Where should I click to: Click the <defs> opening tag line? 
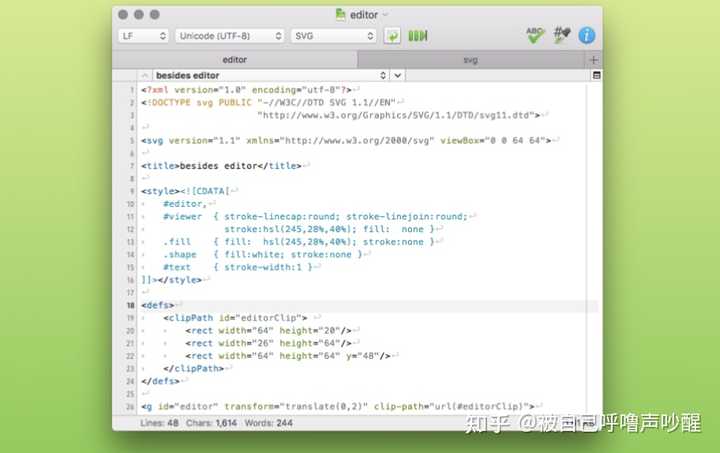[x=158, y=305]
